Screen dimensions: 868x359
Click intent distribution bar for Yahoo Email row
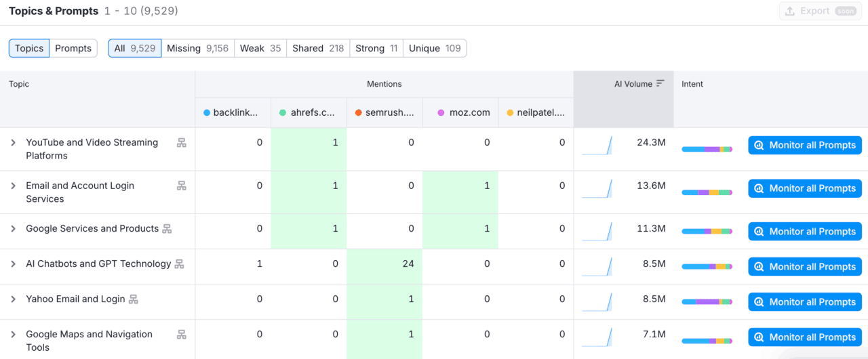click(x=707, y=302)
